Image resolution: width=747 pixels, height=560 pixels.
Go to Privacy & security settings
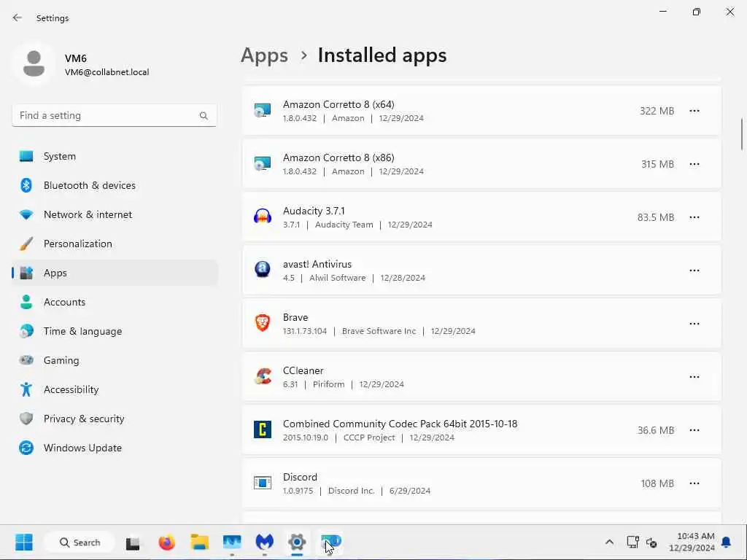pyautogui.click(x=84, y=419)
